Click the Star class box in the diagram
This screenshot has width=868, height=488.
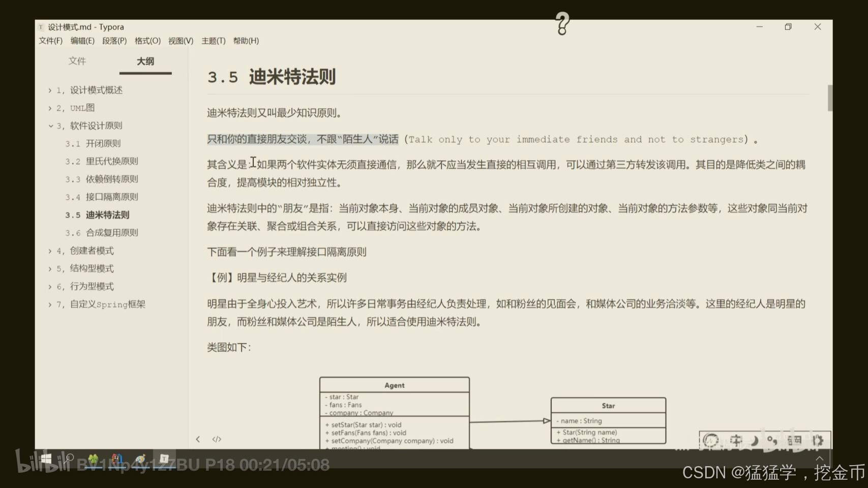tap(608, 420)
